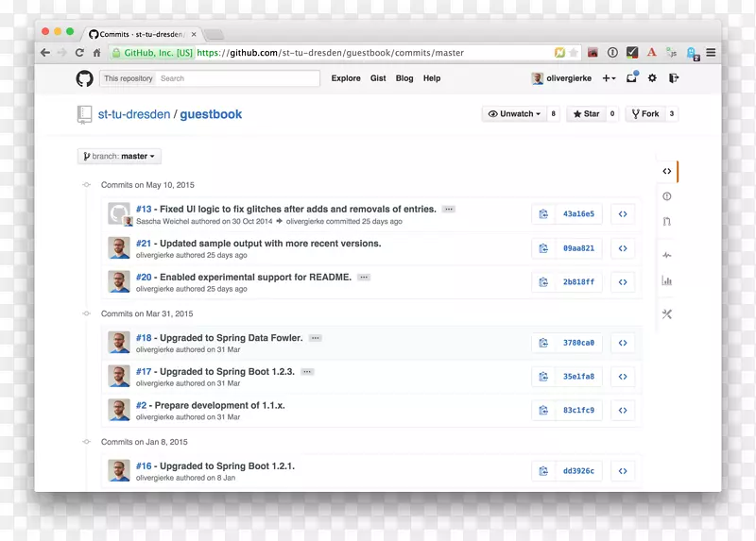This screenshot has width=756, height=541.
Task: Browse code at commit 09aa821
Action: click(623, 248)
